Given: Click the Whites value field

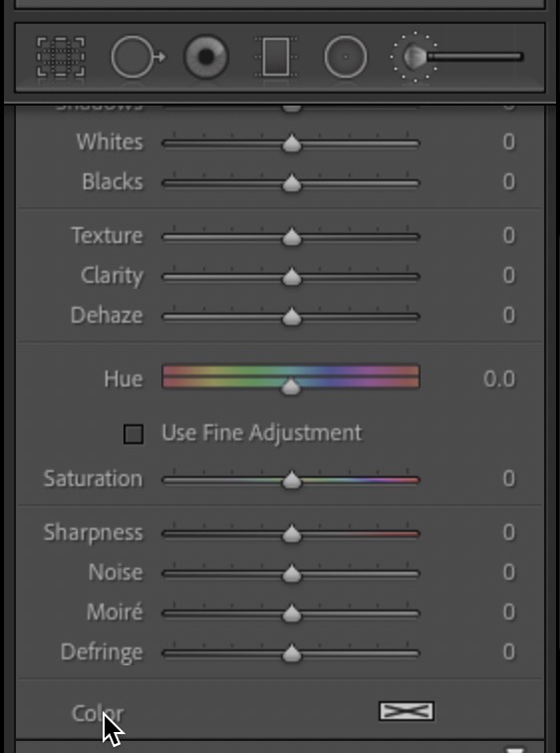Looking at the screenshot, I should [508, 141].
